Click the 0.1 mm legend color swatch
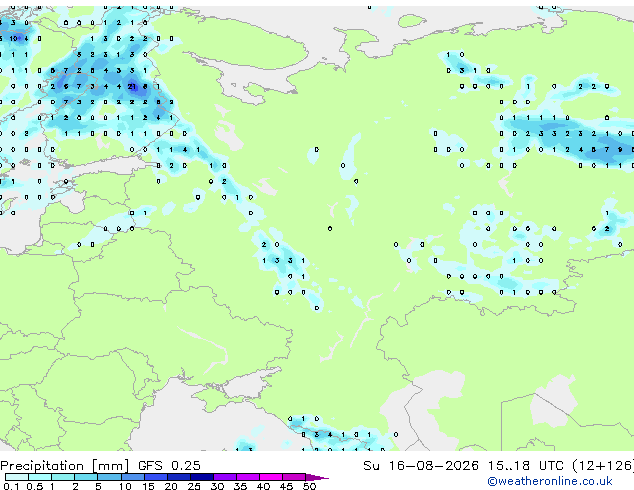Viewport: 634px width, 490px height. pos(17,477)
